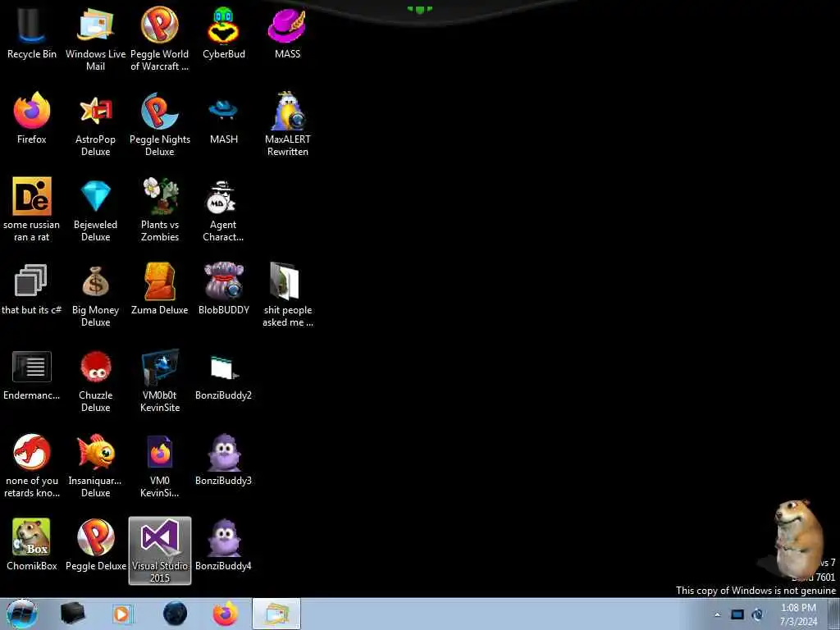Select Peggle Nights Deluxe icon
Screen dimensions: 840x630
click(160, 125)
